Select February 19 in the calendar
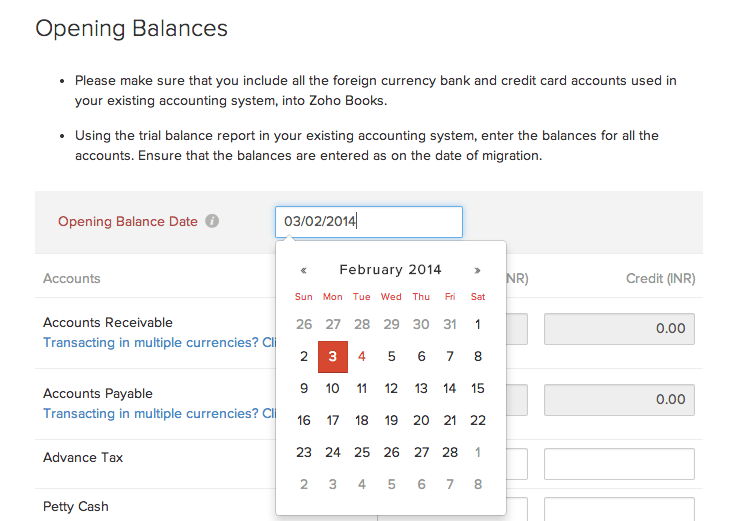The width and height of the screenshot is (730, 521). [x=391, y=420]
